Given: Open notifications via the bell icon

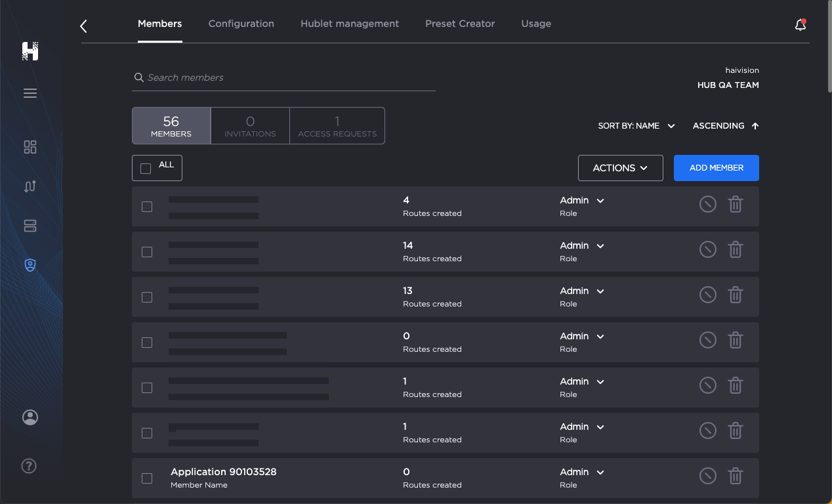Looking at the screenshot, I should [x=800, y=24].
